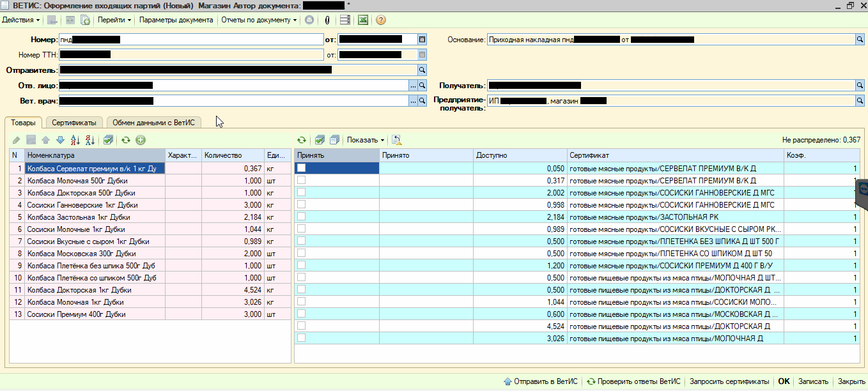868x391 pixels.
Task: Click Проверить ответы ВетИС button
Action: pos(633,381)
